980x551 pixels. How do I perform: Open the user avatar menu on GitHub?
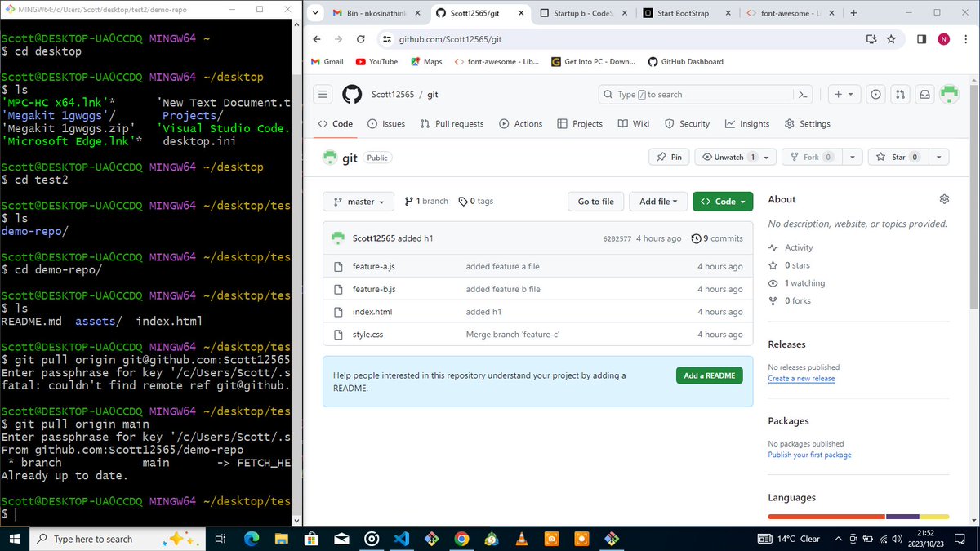949,95
